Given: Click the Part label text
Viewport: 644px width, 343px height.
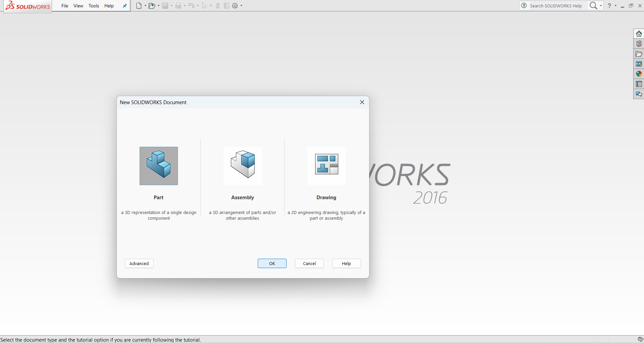Looking at the screenshot, I should pos(159,198).
